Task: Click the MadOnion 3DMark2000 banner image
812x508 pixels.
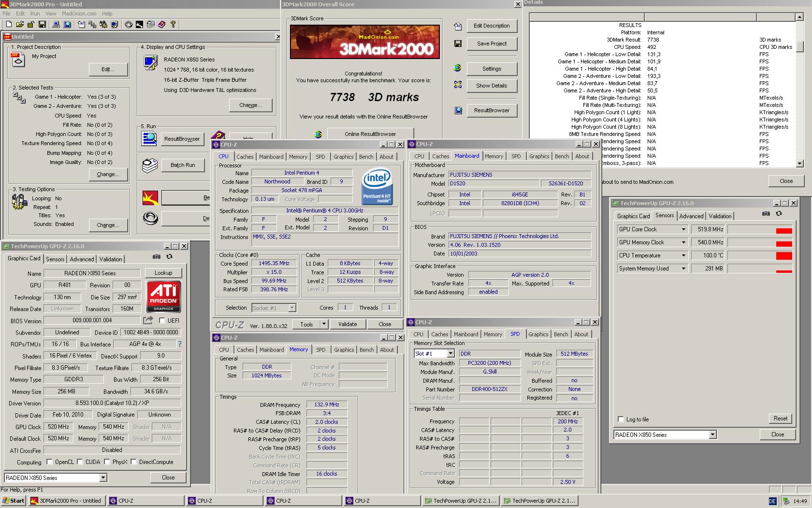Action: tap(365, 42)
